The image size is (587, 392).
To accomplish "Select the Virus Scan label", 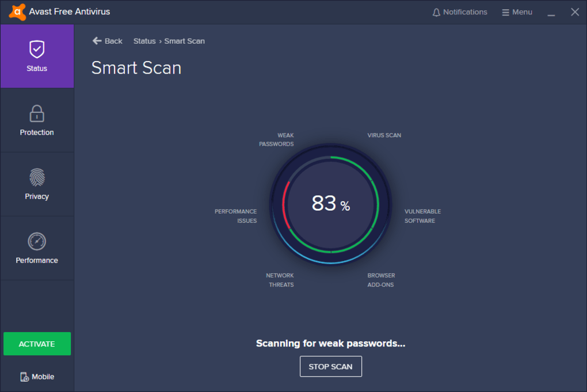I will (384, 135).
